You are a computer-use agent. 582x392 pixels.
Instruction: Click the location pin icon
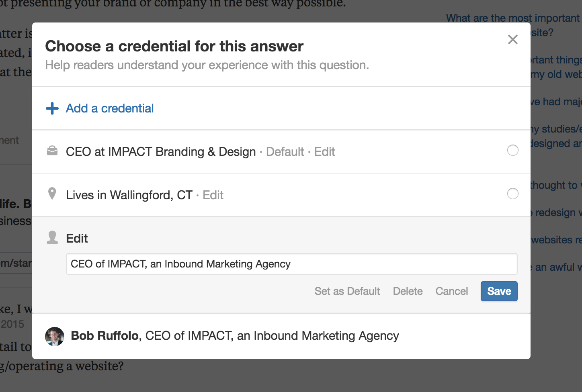[52, 194]
